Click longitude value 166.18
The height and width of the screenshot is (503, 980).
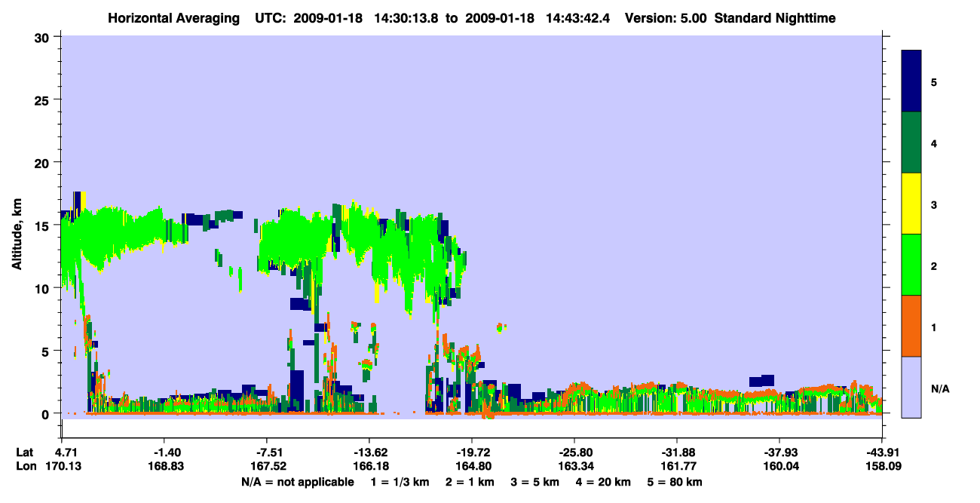pyautogui.click(x=369, y=466)
